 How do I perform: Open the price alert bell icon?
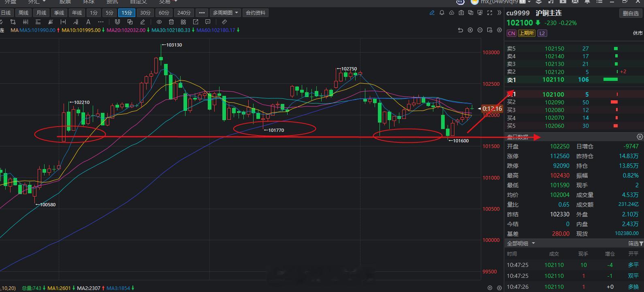click(442, 13)
